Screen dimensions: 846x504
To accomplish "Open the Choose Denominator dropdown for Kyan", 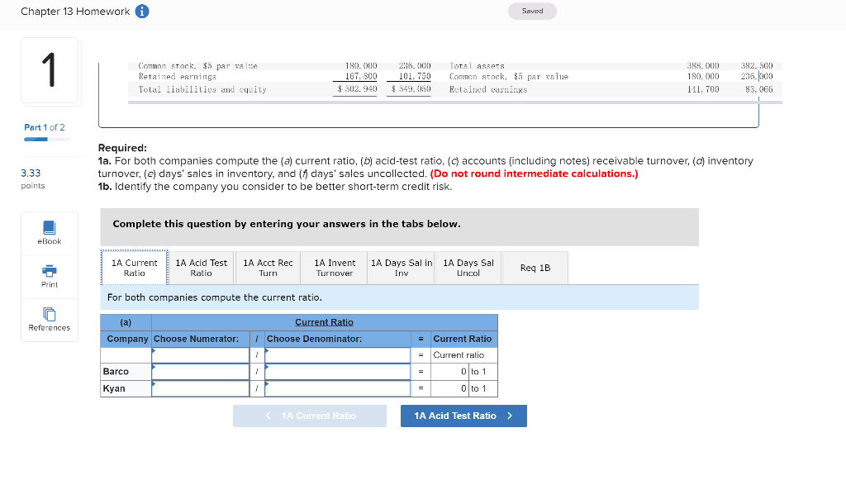I will (335, 388).
